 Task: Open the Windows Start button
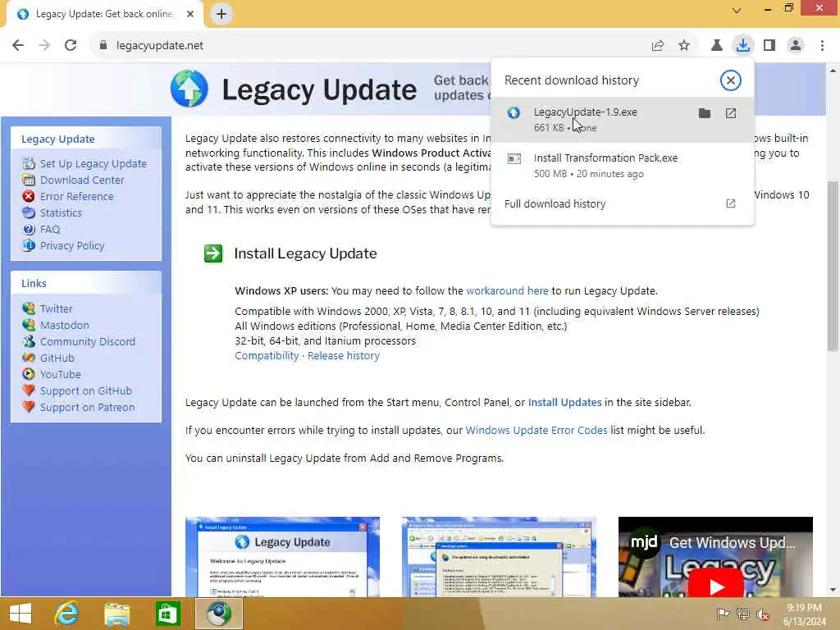pos(21,614)
